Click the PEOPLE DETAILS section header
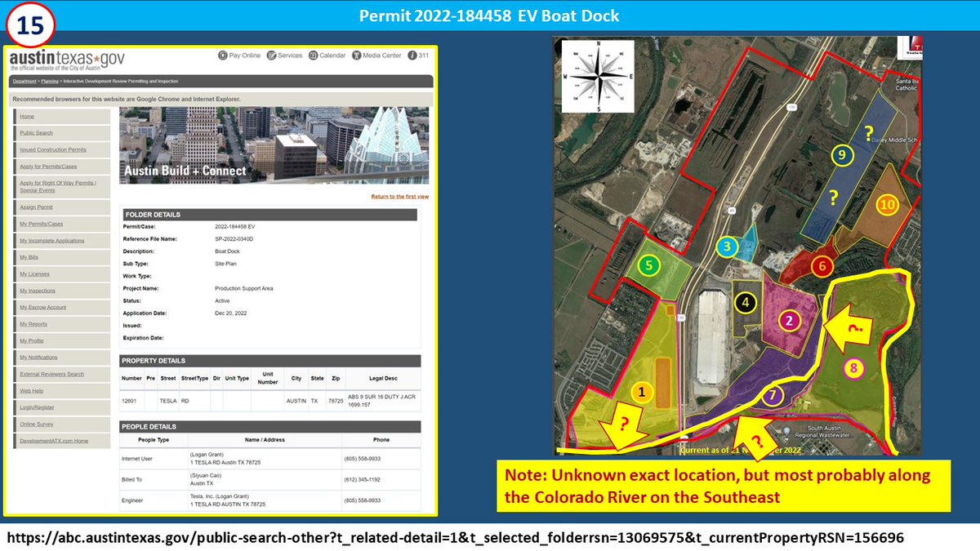This screenshot has width=980, height=551. point(270,426)
